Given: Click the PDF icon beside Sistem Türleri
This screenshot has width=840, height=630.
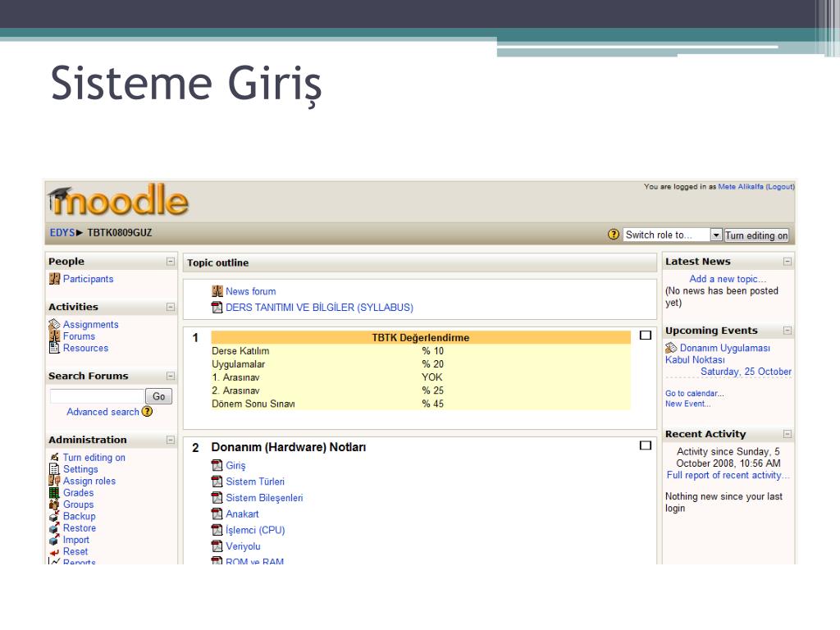Looking at the screenshot, I should point(217,481).
